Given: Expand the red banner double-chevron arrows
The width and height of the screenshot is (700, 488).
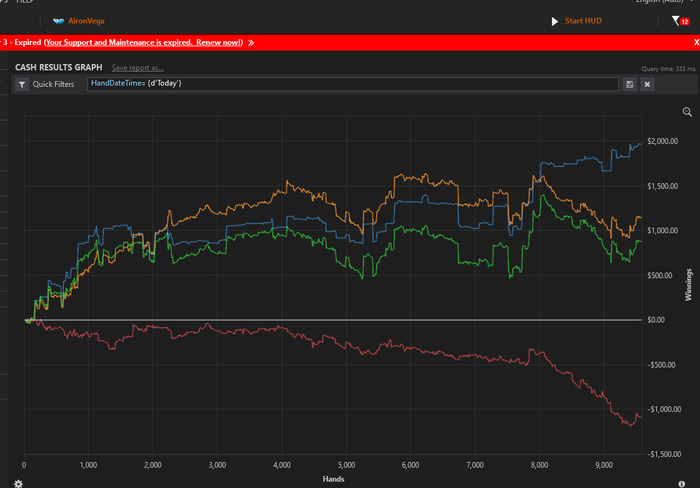Looking at the screenshot, I should 250,43.
